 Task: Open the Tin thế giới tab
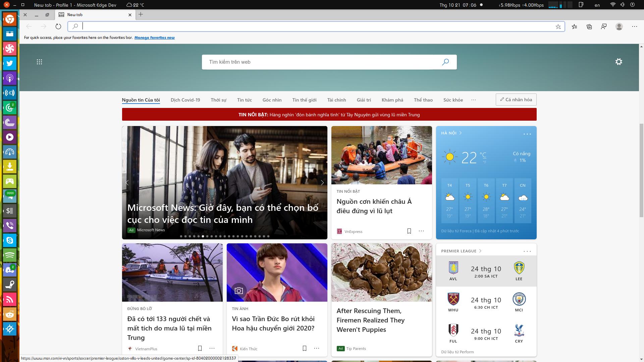tap(304, 100)
